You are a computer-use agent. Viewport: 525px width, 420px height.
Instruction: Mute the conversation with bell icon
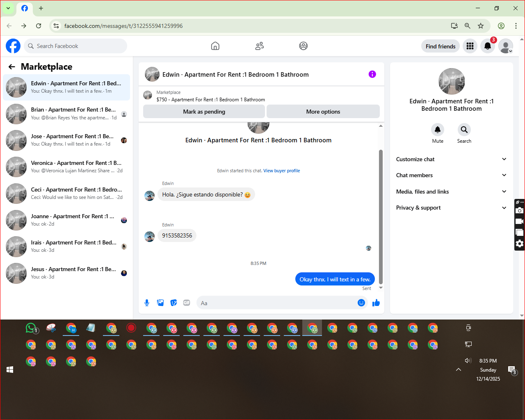(x=438, y=130)
